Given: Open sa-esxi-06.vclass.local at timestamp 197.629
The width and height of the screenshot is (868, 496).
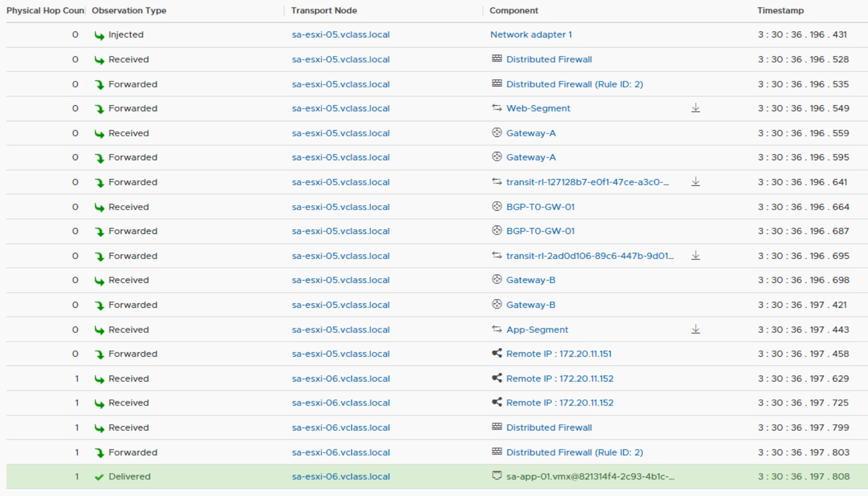Looking at the screenshot, I should [x=341, y=379].
